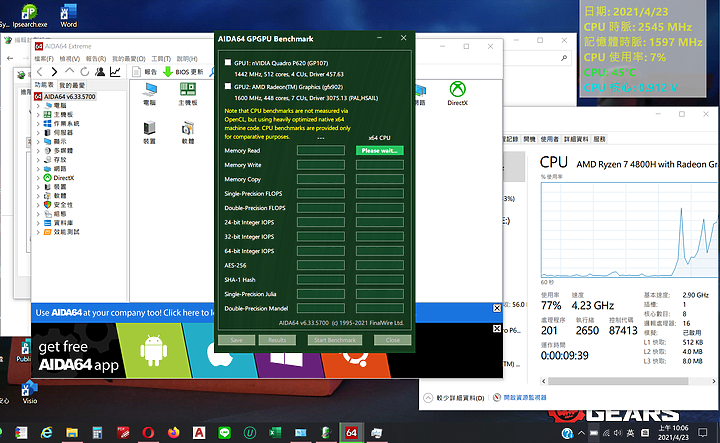Click Use AIDA64 at your company banner
This screenshot has height=443, width=720.
tap(125, 313)
